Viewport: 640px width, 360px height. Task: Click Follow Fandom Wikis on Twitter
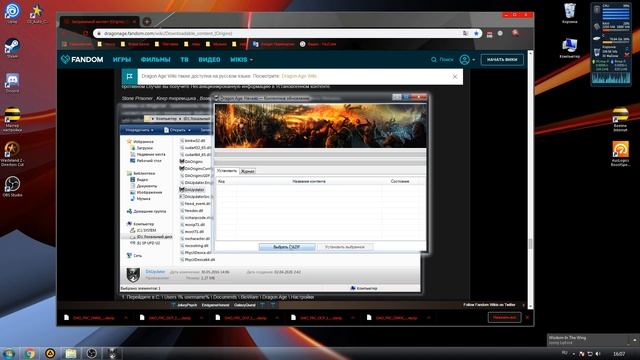489,305
